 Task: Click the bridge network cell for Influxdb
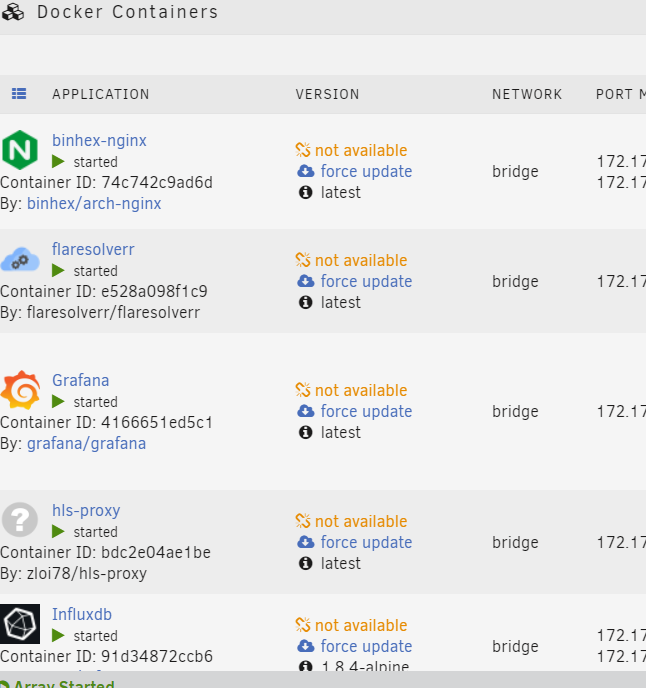point(515,646)
